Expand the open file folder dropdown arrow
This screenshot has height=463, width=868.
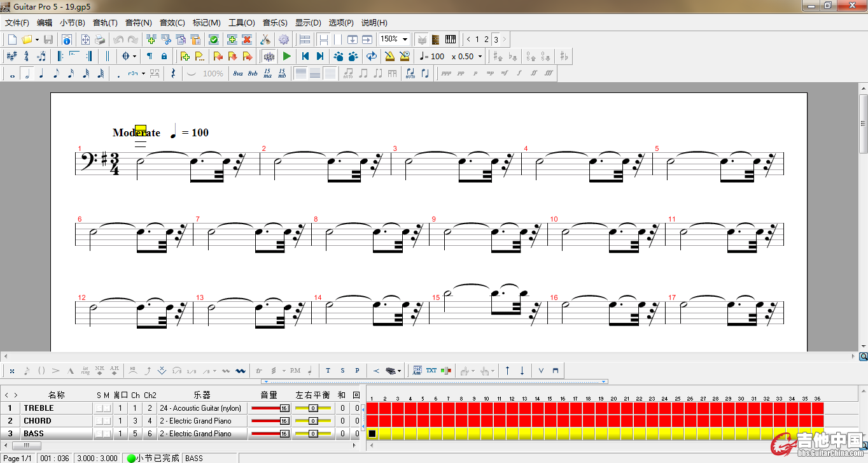[x=37, y=39]
